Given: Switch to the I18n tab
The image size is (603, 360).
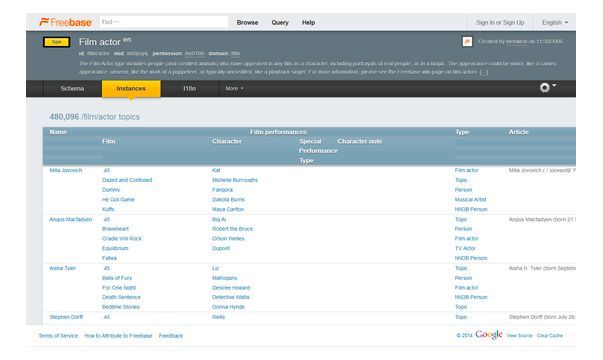Looking at the screenshot, I should (190, 88).
